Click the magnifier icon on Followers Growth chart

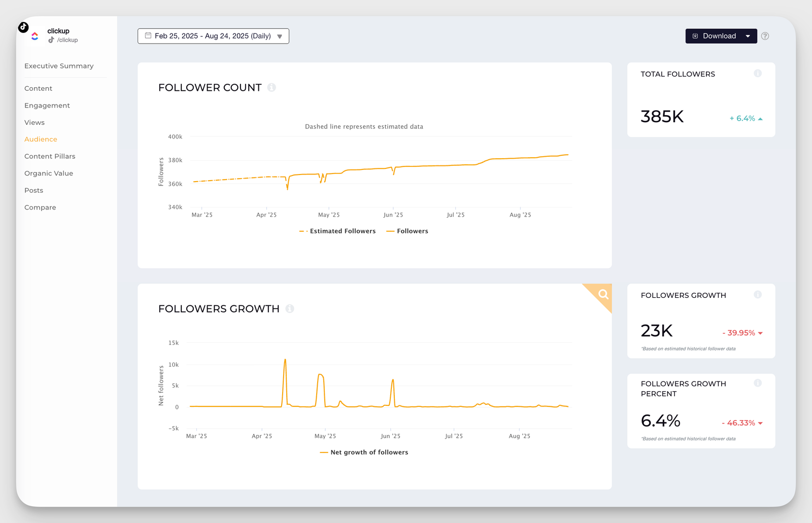pyautogui.click(x=603, y=294)
